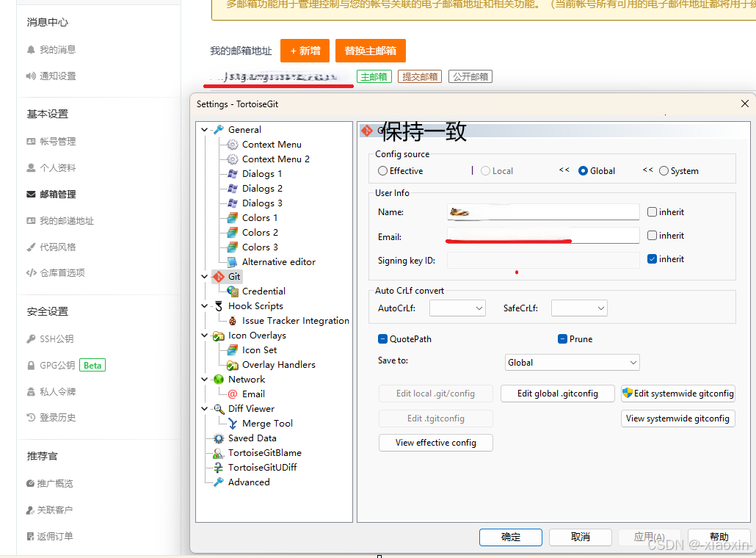Click the 替换主邮箱 button on webpage
This screenshot has width=756, height=558.
pos(371,51)
